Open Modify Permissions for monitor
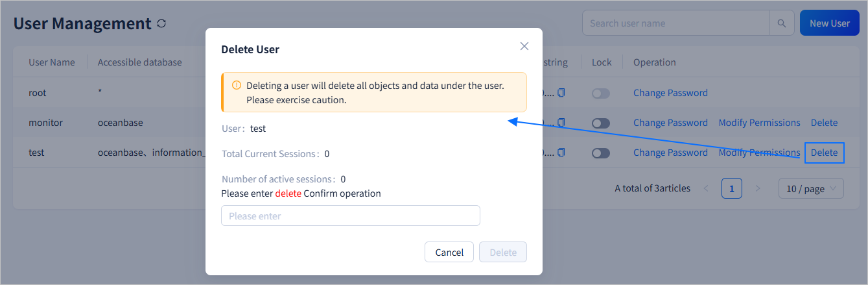 click(x=759, y=123)
